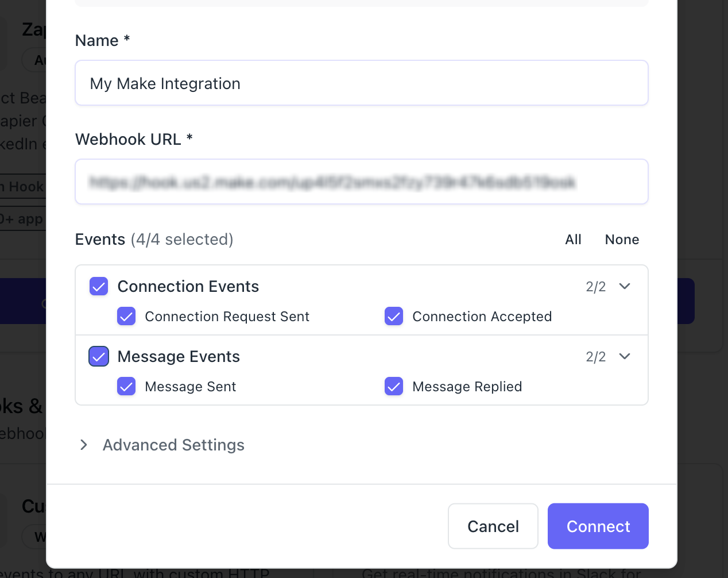Select All events
Screen dimensions: 728x578
[573, 240]
